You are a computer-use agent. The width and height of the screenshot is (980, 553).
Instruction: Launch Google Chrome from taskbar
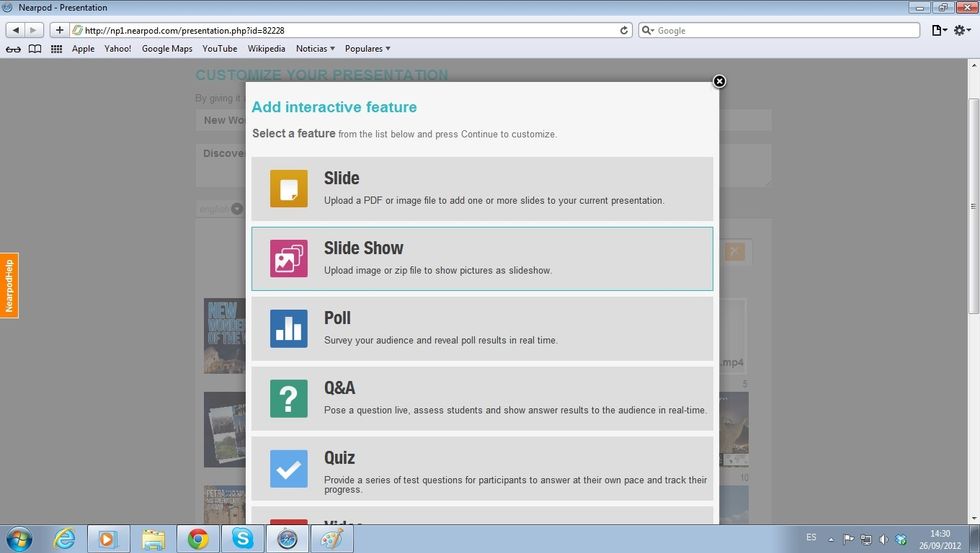point(198,539)
